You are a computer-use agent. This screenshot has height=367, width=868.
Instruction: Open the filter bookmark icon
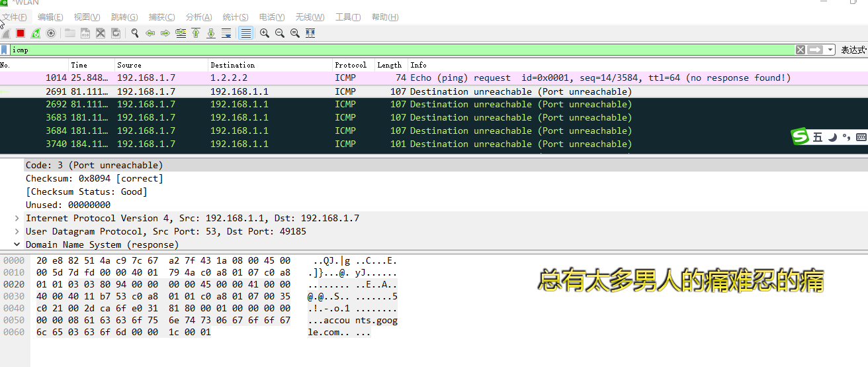coord(5,50)
